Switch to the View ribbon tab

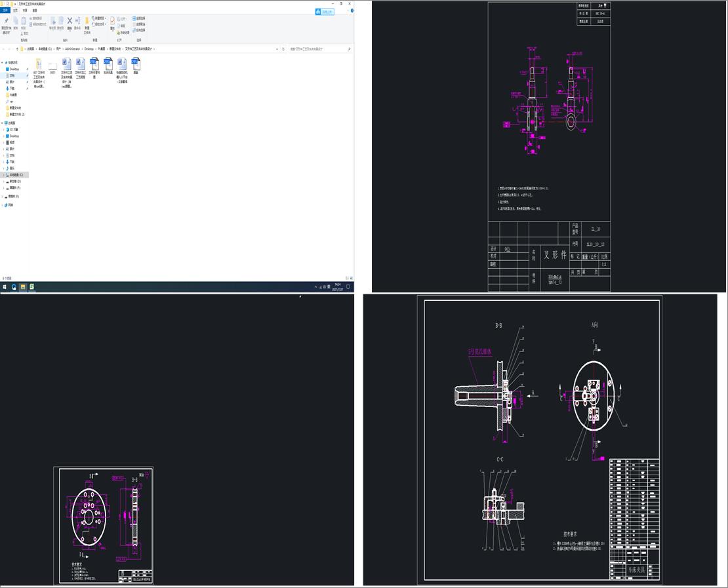35,10
